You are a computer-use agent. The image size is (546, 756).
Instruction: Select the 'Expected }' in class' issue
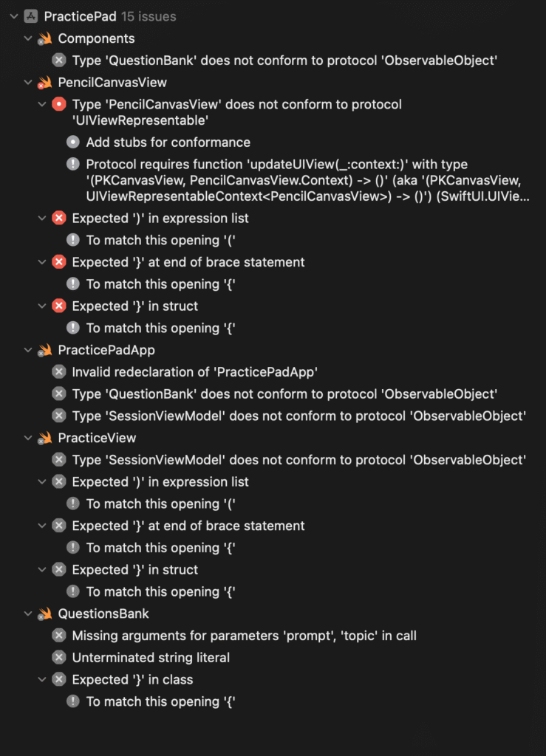(132, 679)
